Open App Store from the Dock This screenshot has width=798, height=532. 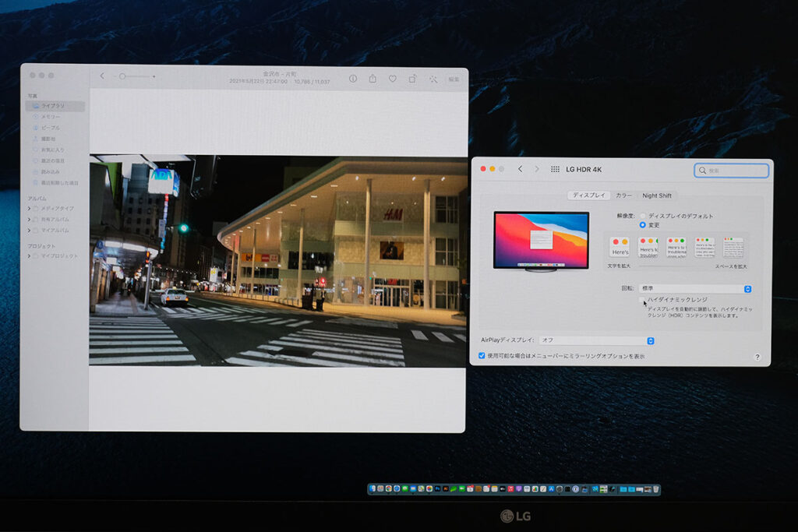(552, 489)
